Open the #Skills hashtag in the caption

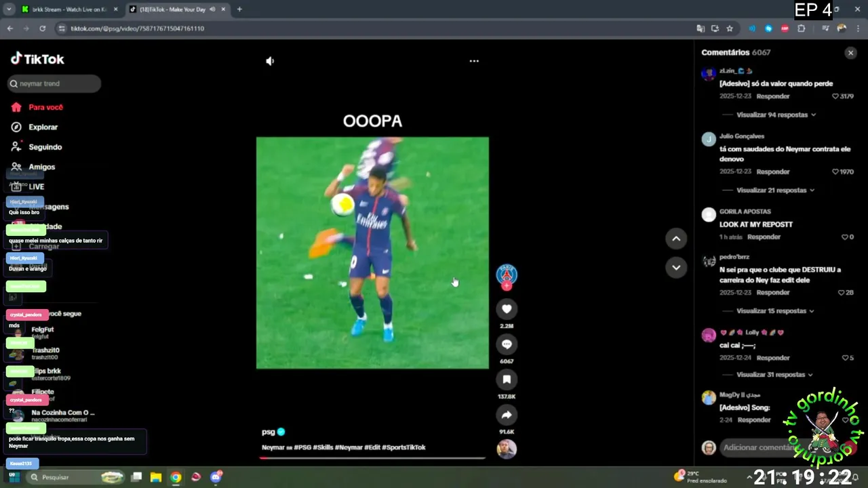(322, 447)
